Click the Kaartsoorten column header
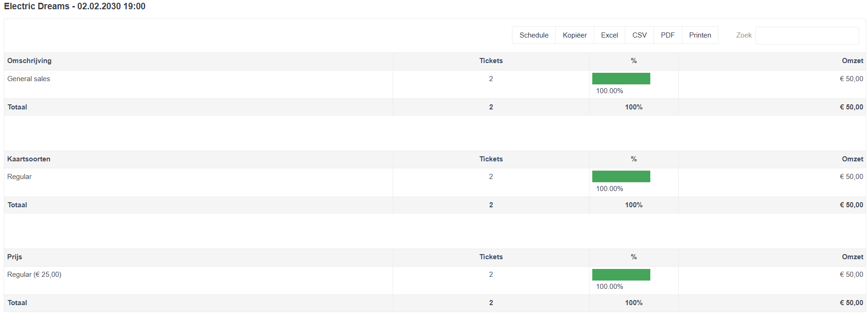868x313 pixels. [29, 159]
